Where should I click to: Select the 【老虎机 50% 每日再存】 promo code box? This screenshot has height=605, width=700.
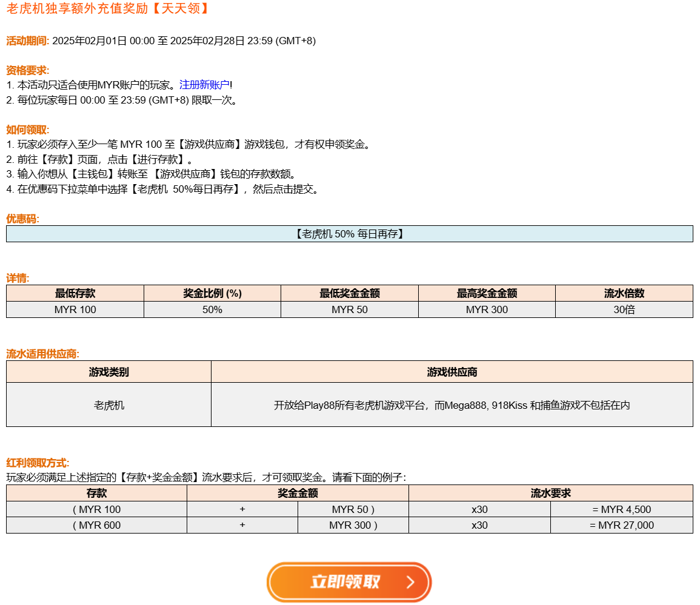[x=349, y=234]
